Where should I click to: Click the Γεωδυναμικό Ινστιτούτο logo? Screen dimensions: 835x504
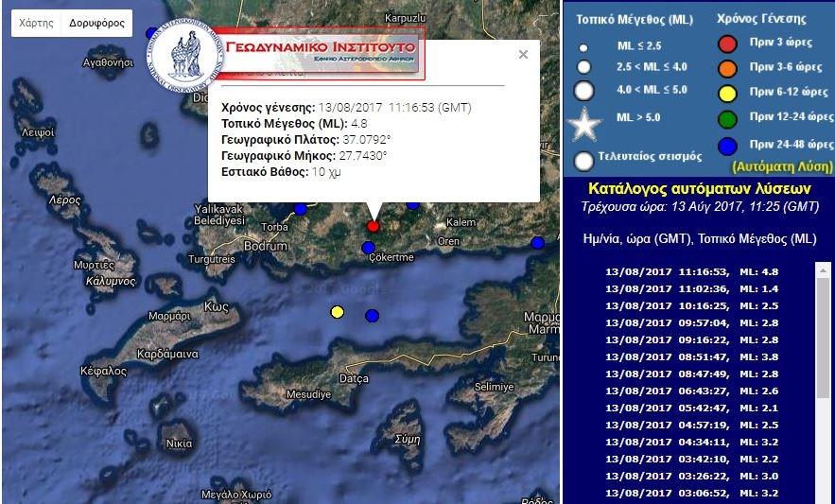pos(286,55)
